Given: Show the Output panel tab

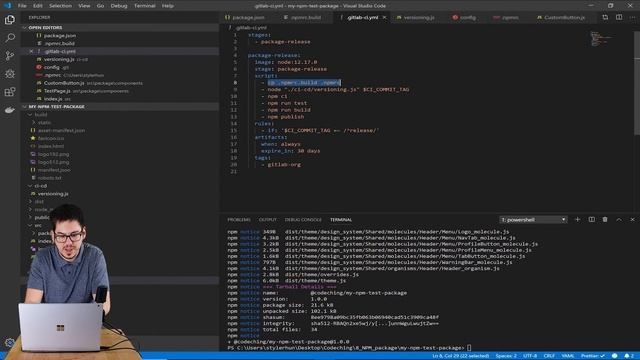Looking at the screenshot, I should click(x=268, y=220).
